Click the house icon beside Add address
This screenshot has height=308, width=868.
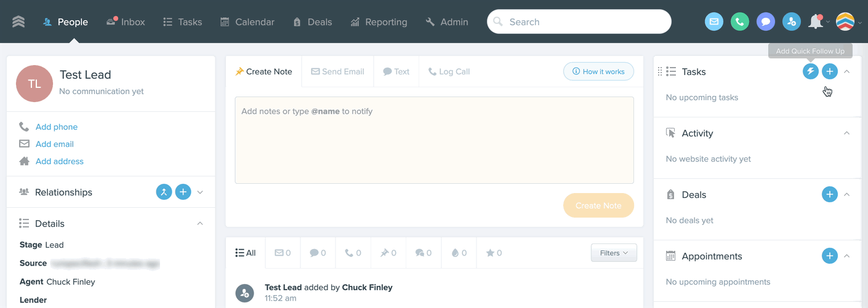click(24, 161)
